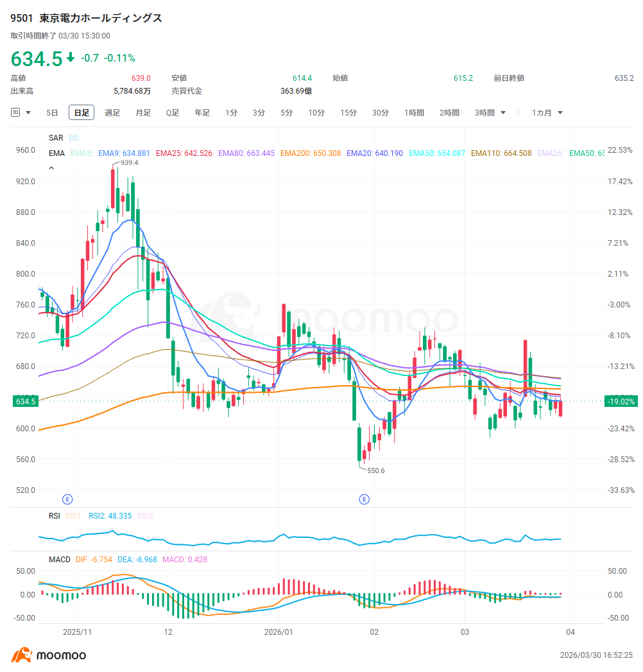Screen dimensions: 643x672
Task: Select the 5分 interval tab
Action: (x=287, y=113)
